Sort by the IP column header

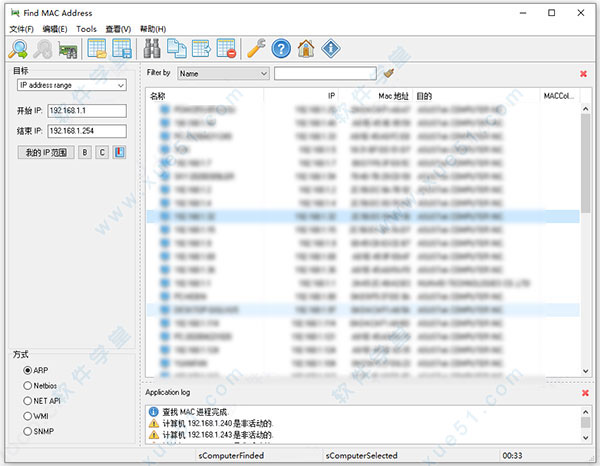301,96
